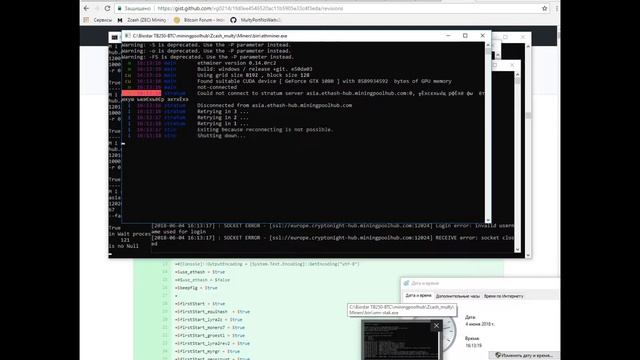Click scroll down arrow of outermost background console

tap(528, 255)
